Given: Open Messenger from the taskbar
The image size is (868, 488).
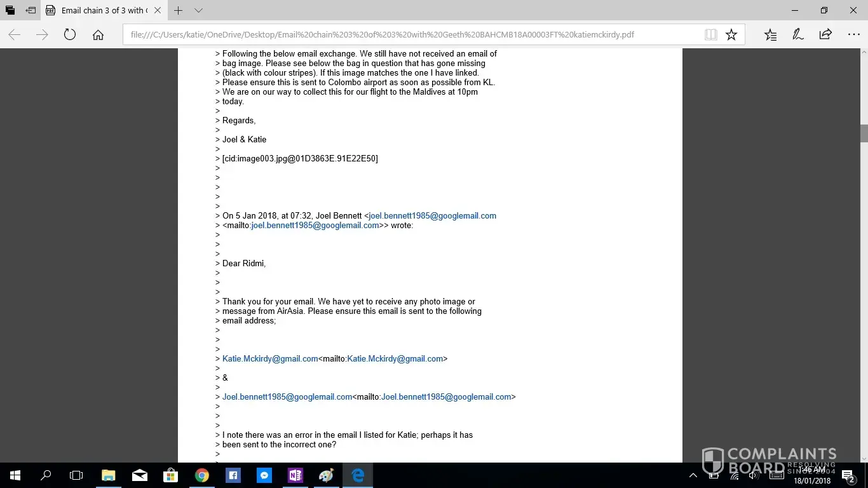Looking at the screenshot, I should (x=264, y=475).
